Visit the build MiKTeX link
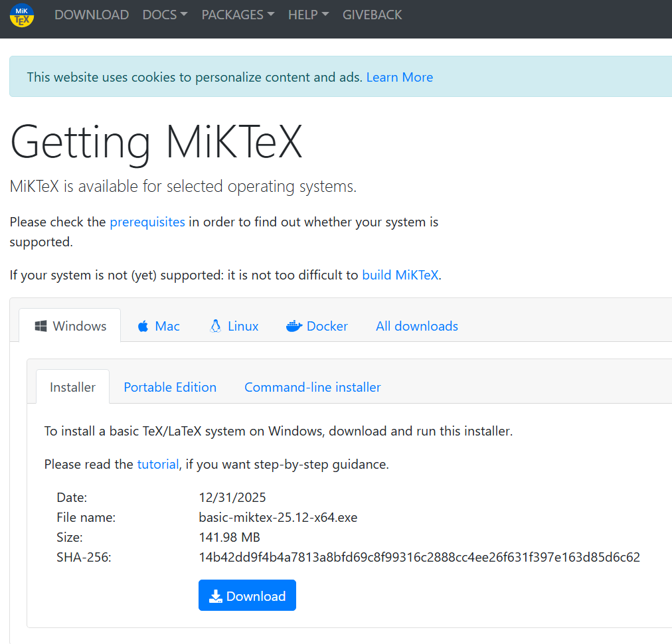This screenshot has width=672, height=644. point(400,275)
